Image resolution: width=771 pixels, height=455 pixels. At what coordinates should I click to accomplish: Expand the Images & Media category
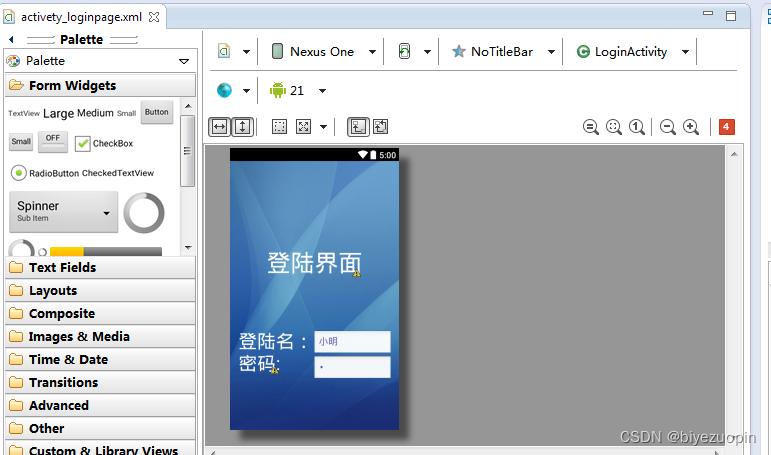click(100, 336)
